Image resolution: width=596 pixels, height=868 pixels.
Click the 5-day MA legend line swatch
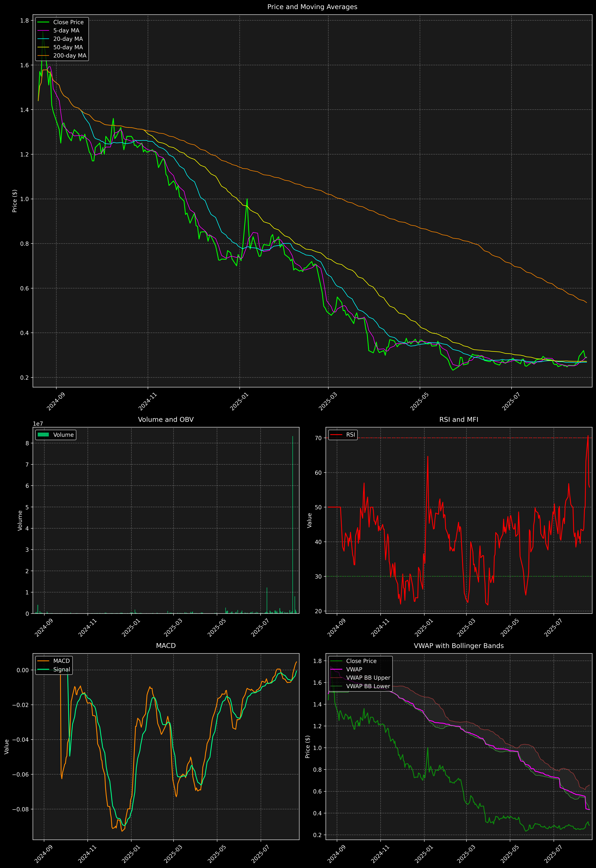coord(43,31)
